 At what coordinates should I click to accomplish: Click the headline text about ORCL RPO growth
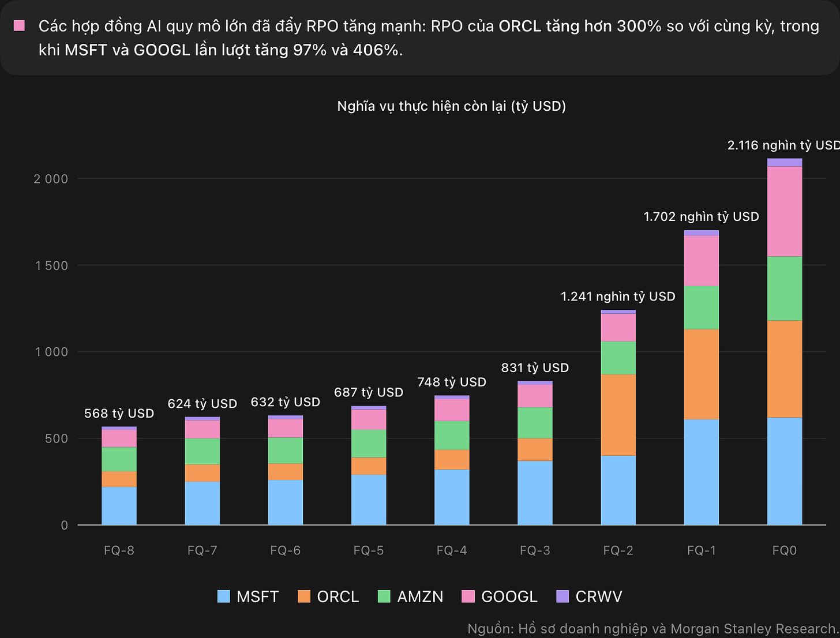429,37
